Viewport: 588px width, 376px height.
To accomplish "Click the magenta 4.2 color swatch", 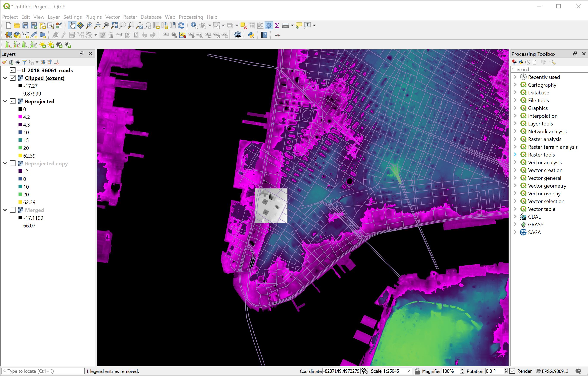I will pos(20,117).
